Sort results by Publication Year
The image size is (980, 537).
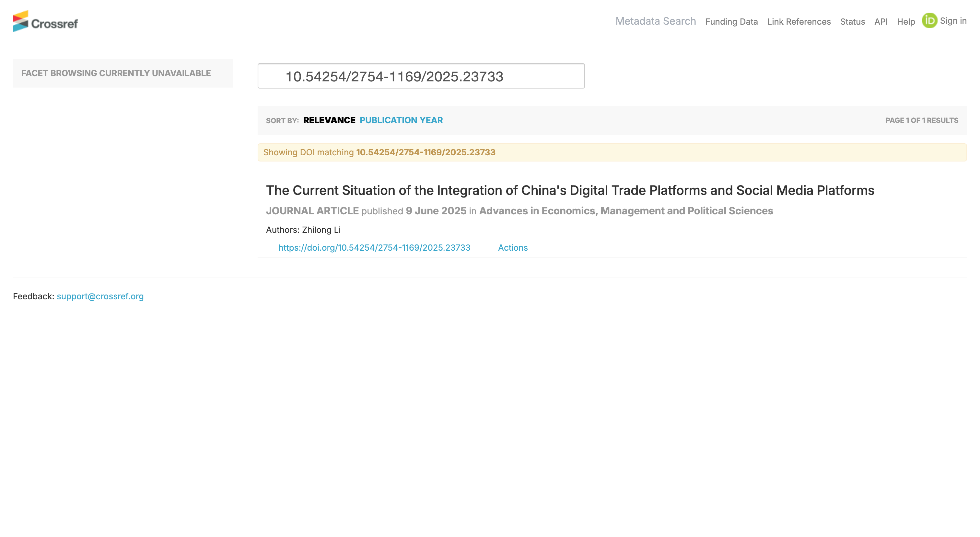pos(401,120)
